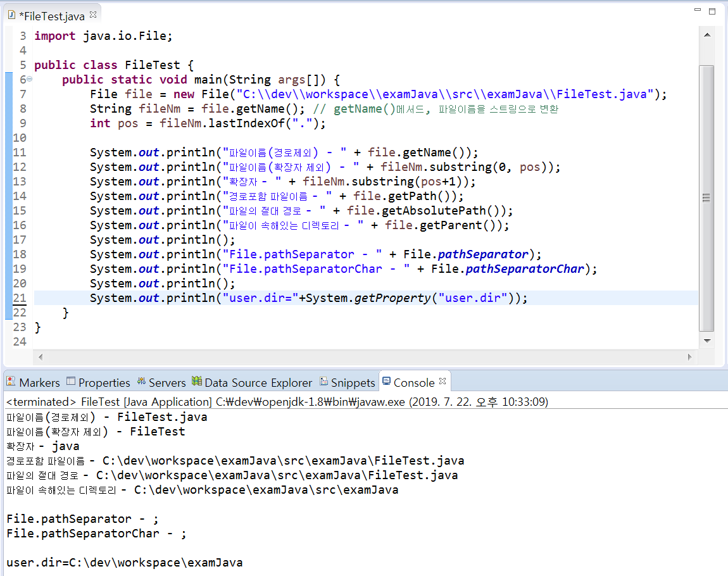Click the file path string on line 7
728x576 pixels.
(445, 94)
